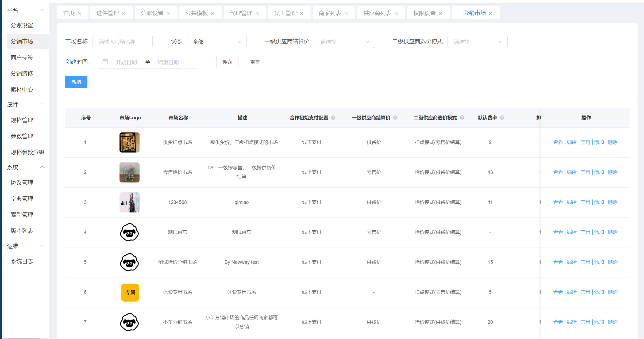Click the 结束日期 date field
The height and width of the screenshot is (339, 644).
(168, 62)
